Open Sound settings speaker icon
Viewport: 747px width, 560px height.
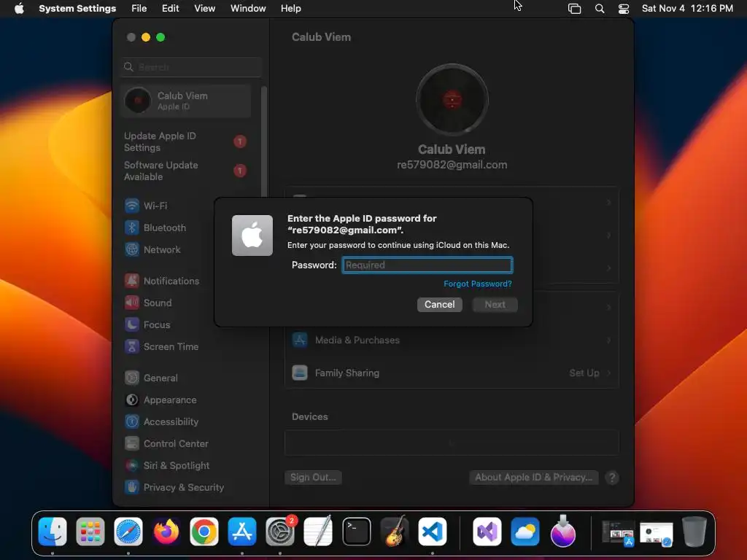[x=132, y=303]
